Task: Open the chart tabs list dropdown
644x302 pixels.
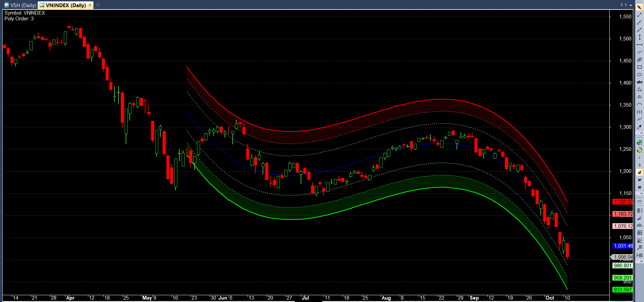Action: click(x=631, y=5)
